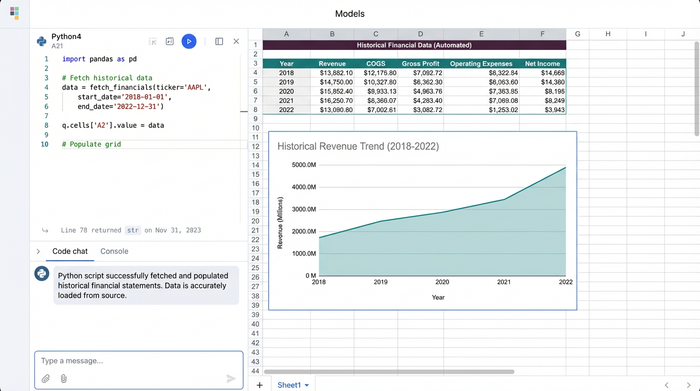700x391 pixels.
Task: Switch to the Code chat tab
Action: tap(70, 251)
